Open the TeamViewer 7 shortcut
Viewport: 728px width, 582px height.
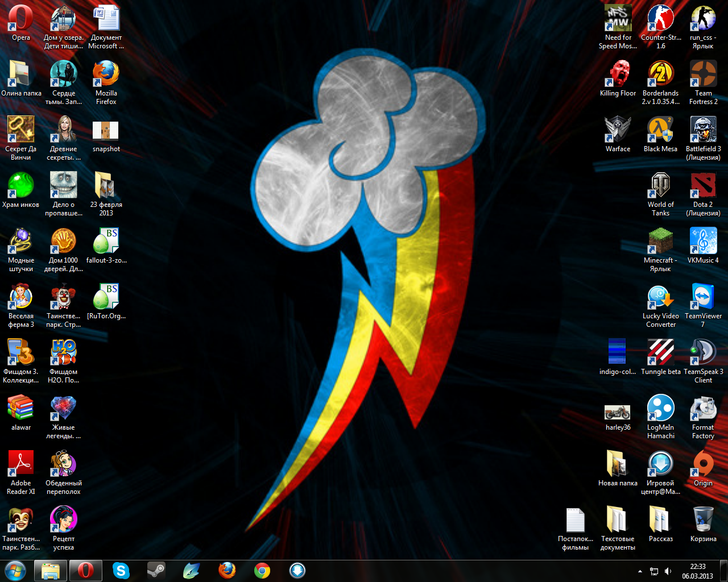click(x=703, y=305)
